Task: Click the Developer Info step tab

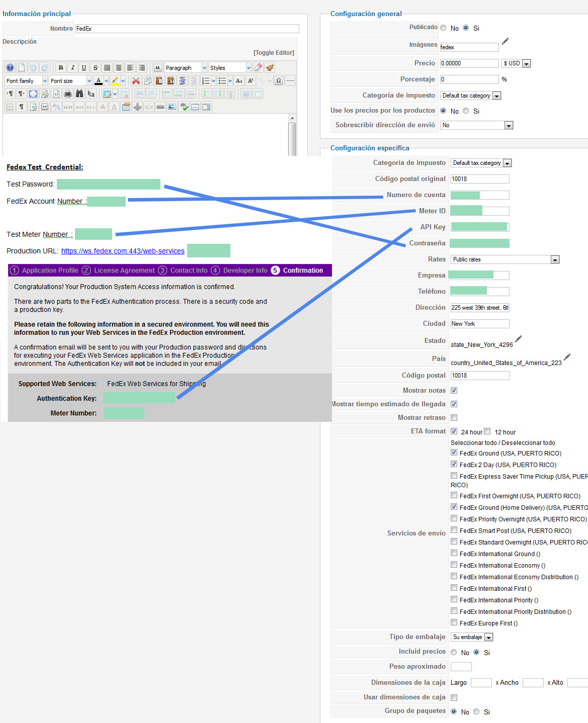Action: pos(239,270)
